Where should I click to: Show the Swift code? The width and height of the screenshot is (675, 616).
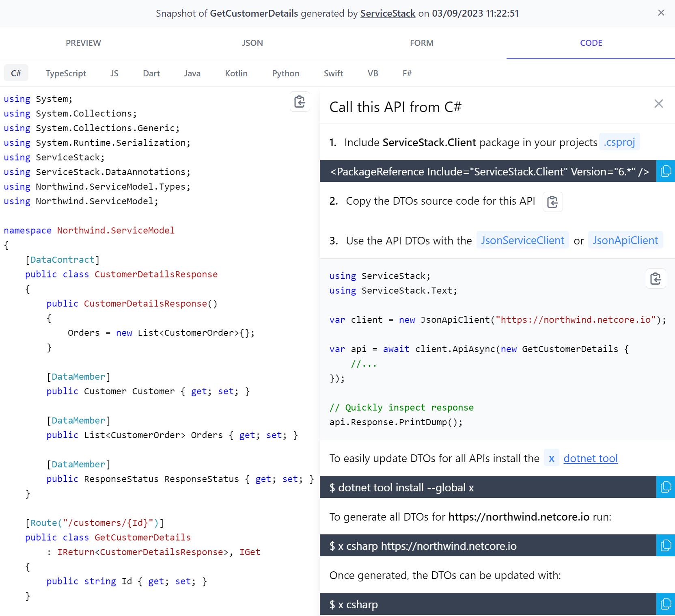coord(333,73)
